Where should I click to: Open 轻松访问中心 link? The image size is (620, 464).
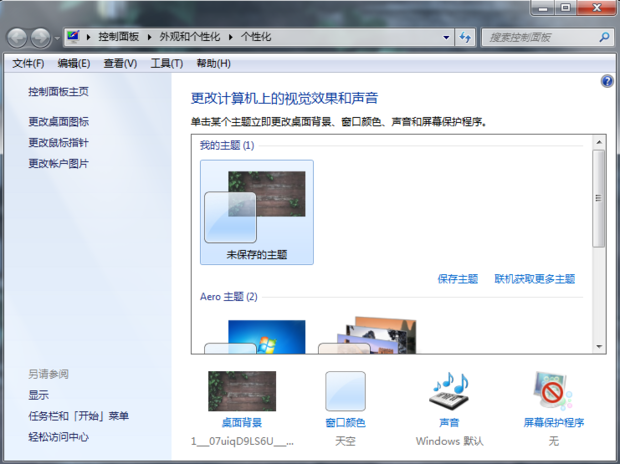pyautogui.click(x=59, y=437)
